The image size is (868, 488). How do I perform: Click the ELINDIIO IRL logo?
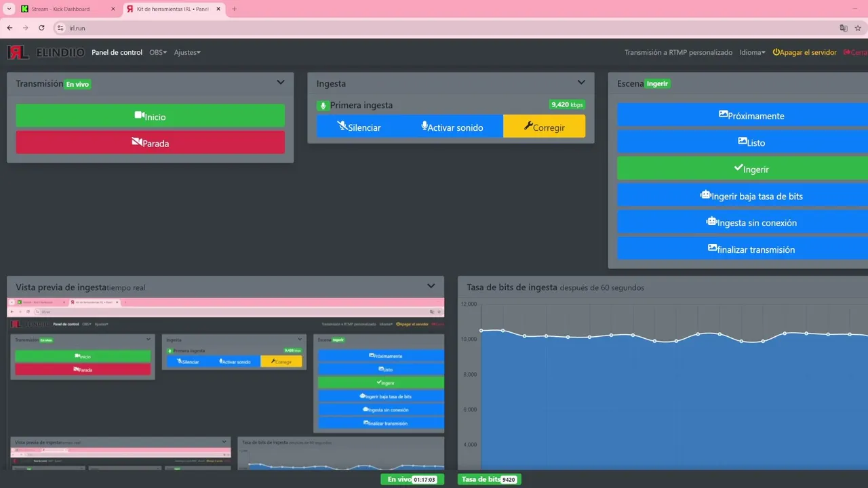46,52
